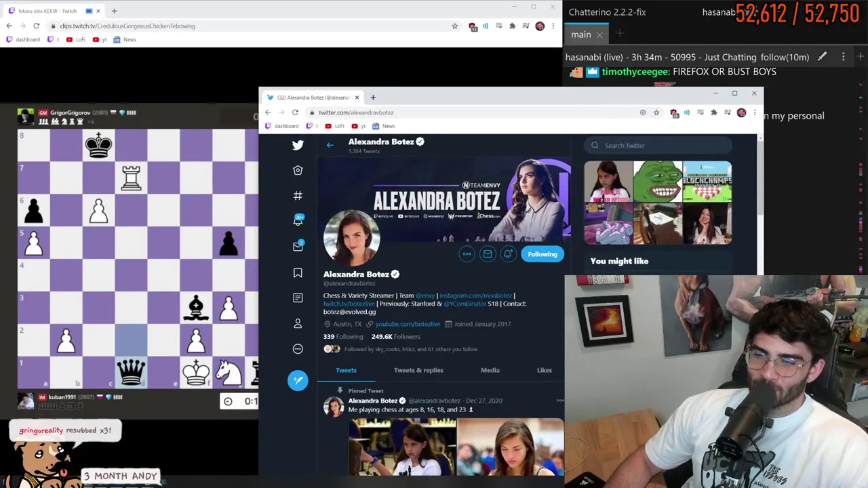Switch to the Tweets tab
Viewport: 868px width, 488px height.
(346, 370)
